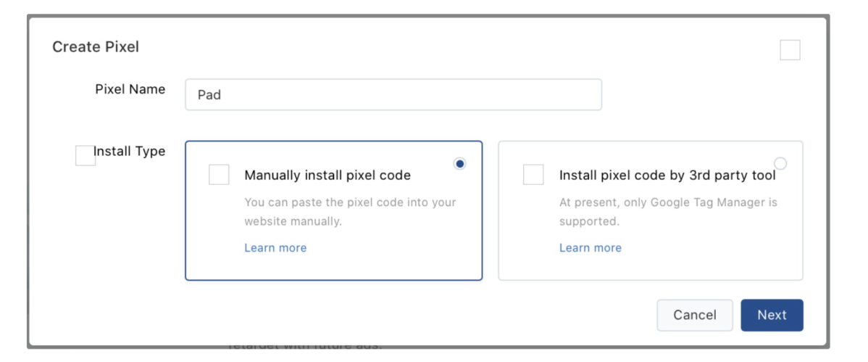The height and width of the screenshot is (362, 868).
Task: Click the Install Type label
Action: point(130,152)
